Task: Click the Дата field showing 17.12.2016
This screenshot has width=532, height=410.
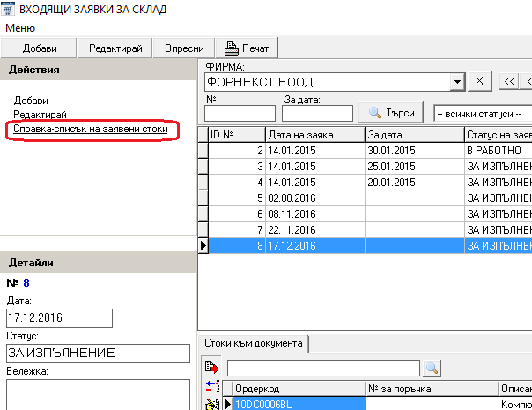Action: tap(59, 318)
